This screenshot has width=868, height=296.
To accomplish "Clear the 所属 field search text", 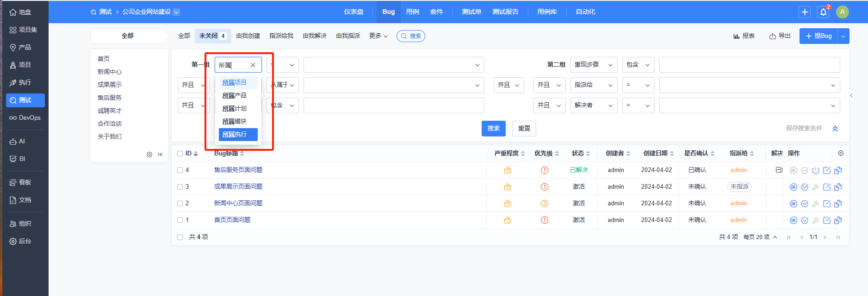I will point(253,65).
